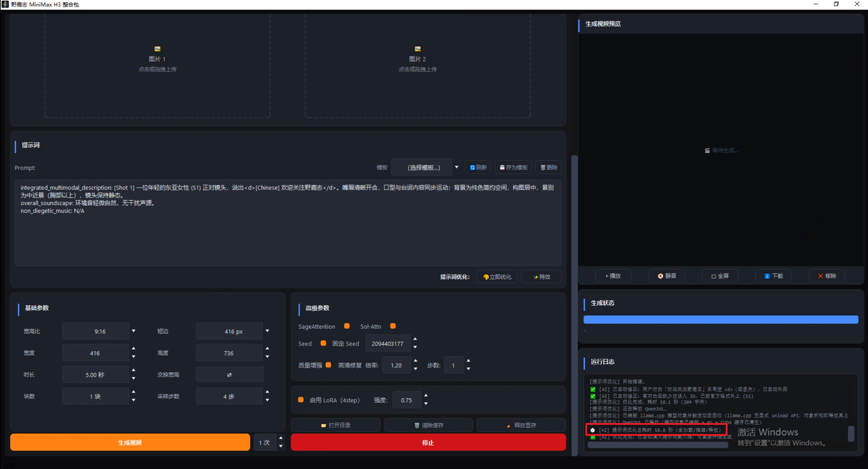Increase the 采样步数 stepper
The image size is (868, 469).
coord(267,392)
